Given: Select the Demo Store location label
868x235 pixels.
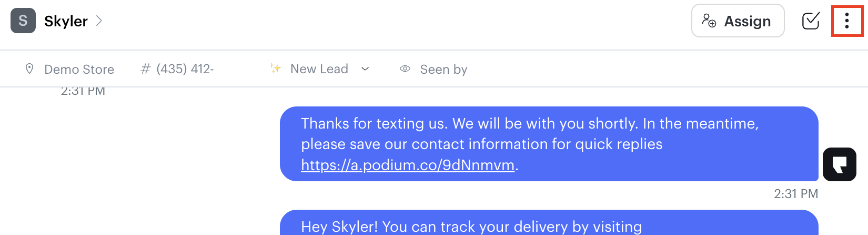Looking at the screenshot, I should (79, 69).
